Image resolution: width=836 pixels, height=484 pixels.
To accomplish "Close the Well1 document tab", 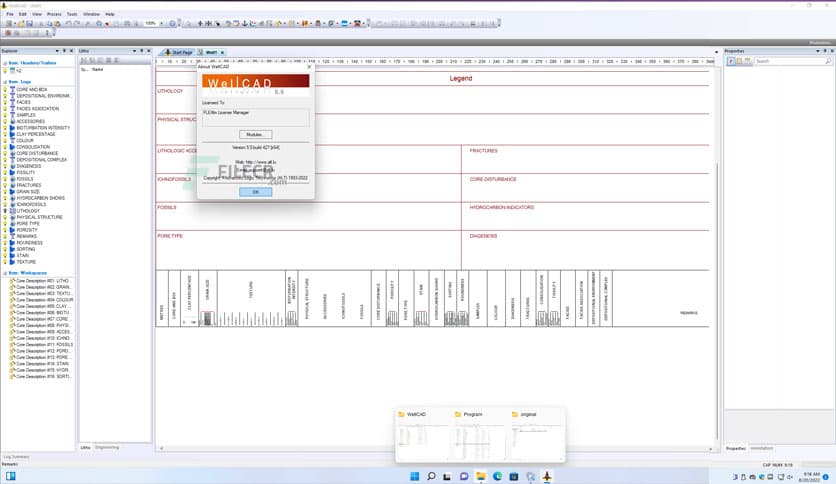I will 222,52.
